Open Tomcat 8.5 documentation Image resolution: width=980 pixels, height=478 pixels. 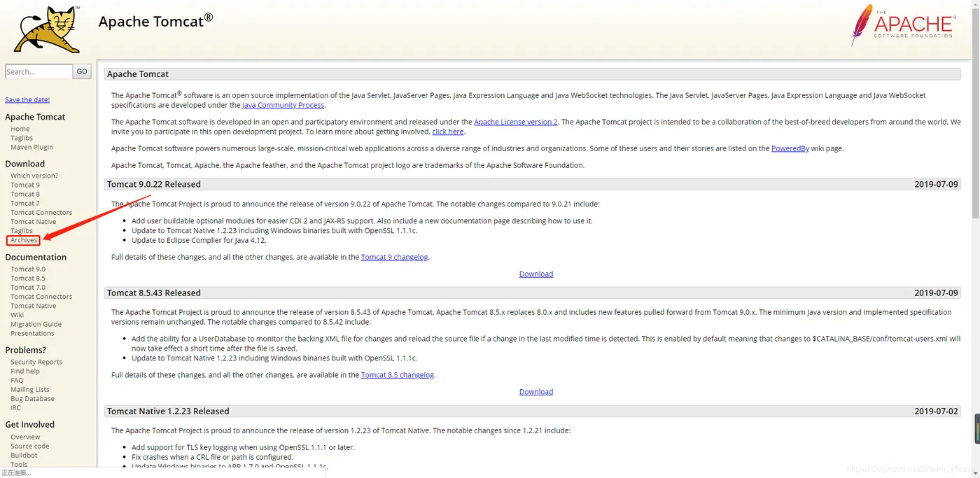point(28,278)
